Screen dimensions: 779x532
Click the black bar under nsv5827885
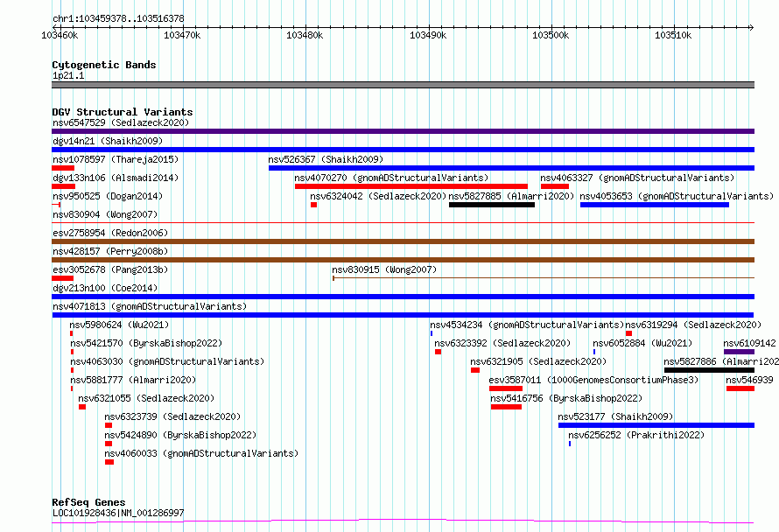pos(492,205)
